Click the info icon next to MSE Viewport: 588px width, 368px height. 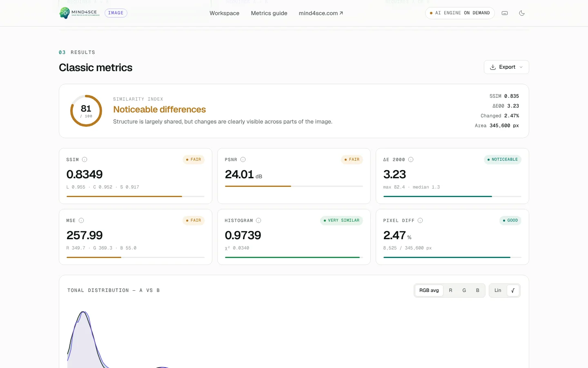[x=81, y=220]
